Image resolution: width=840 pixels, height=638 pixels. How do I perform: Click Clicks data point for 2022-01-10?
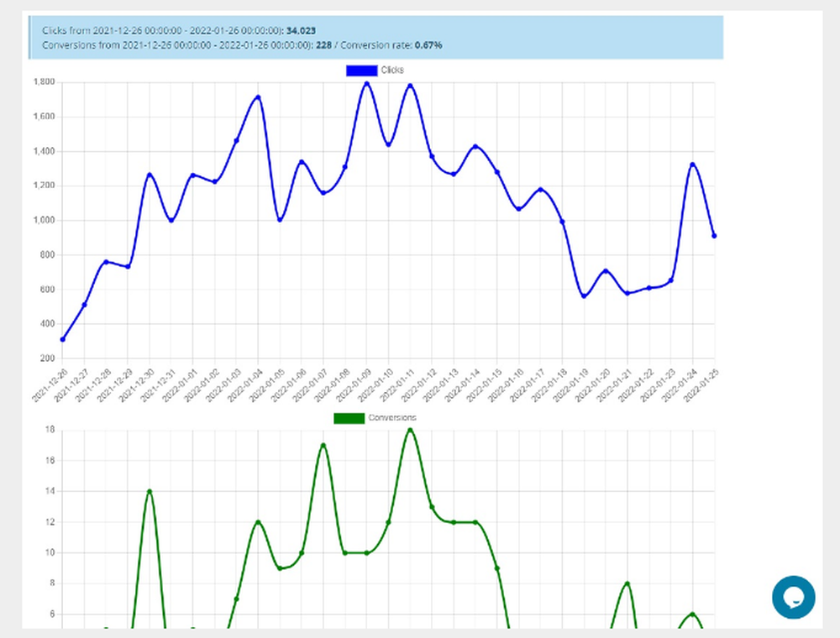coord(388,144)
